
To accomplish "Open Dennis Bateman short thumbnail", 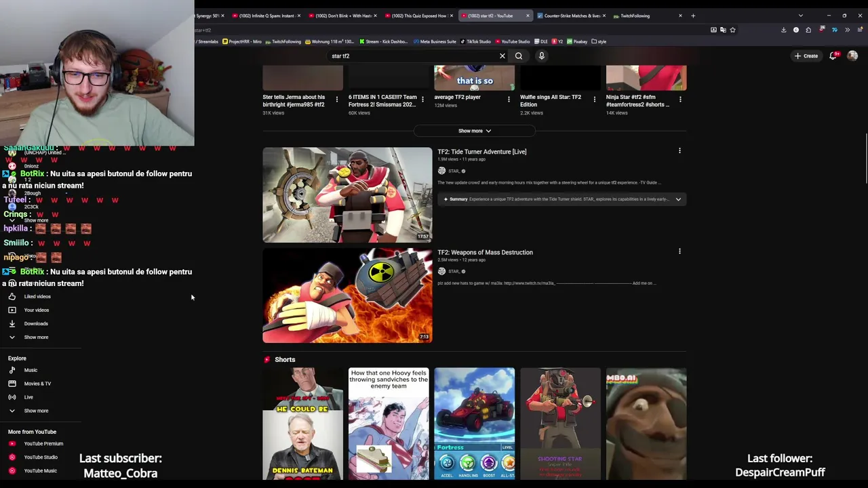I will point(302,424).
